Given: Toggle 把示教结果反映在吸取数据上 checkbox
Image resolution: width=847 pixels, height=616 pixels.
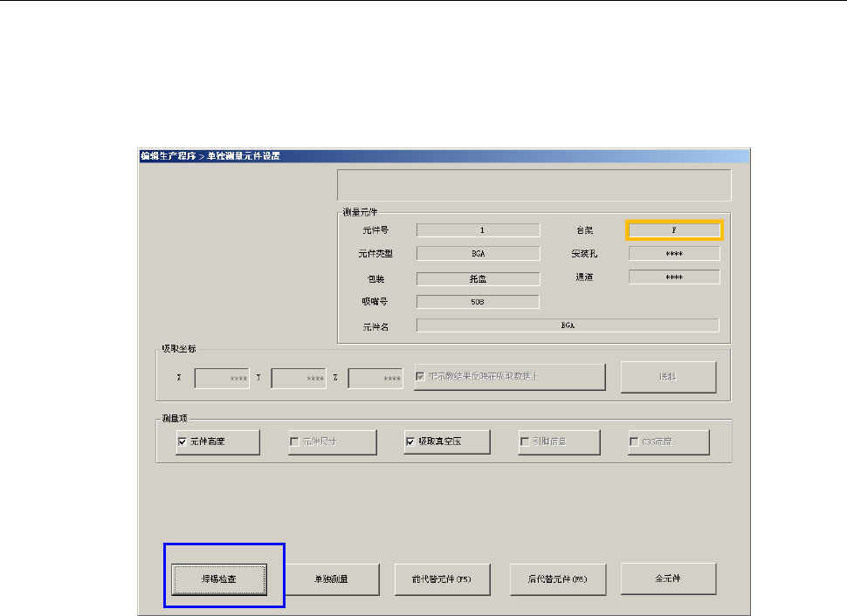Looking at the screenshot, I should (x=420, y=376).
